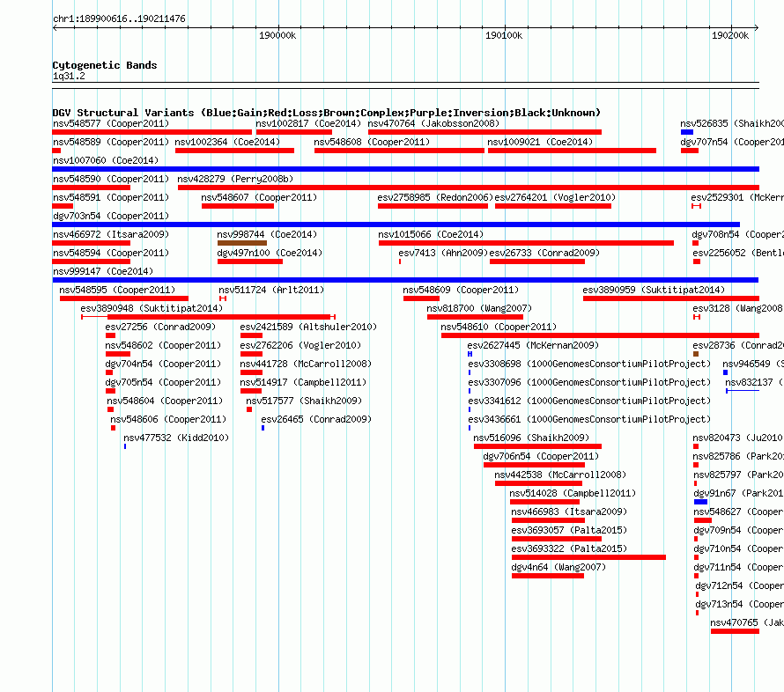Click the brown complex bar under nsv998744
This screenshot has width=784, height=692.
(242, 243)
